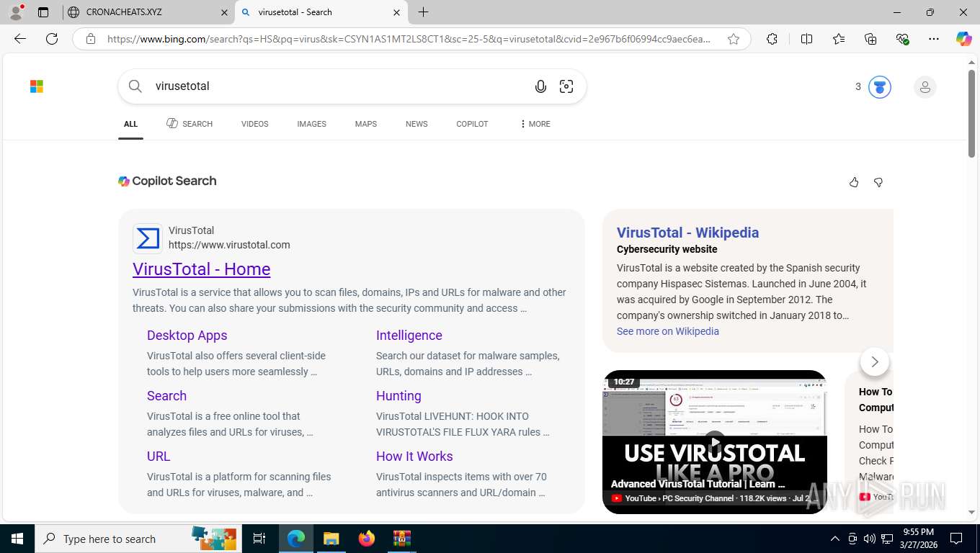Open Copilot sidebar icon
980x553 pixels.
pyautogui.click(x=964, y=39)
